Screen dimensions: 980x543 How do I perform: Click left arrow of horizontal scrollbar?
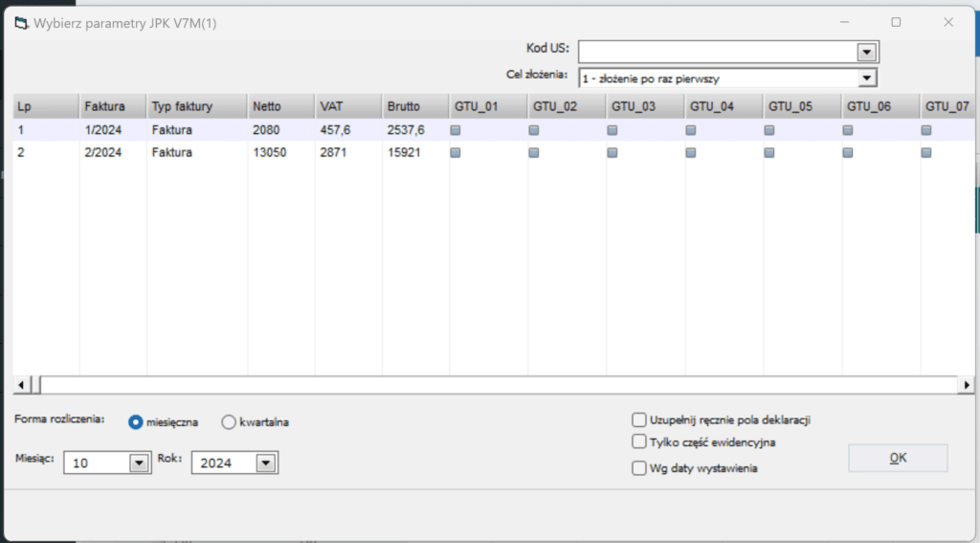click(x=20, y=384)
